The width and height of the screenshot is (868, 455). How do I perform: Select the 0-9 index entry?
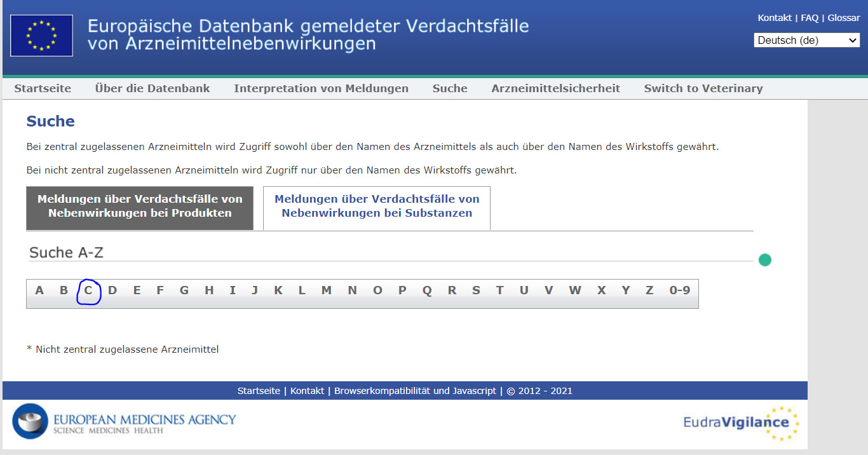(x=679, y=290)
